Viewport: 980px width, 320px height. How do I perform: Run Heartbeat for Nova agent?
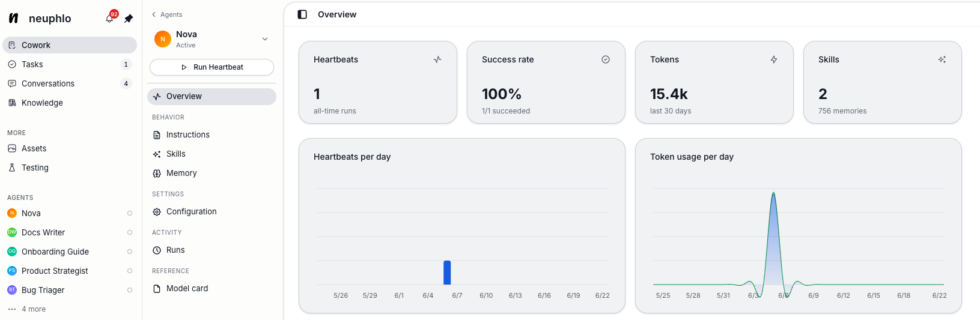click(212, 67)
